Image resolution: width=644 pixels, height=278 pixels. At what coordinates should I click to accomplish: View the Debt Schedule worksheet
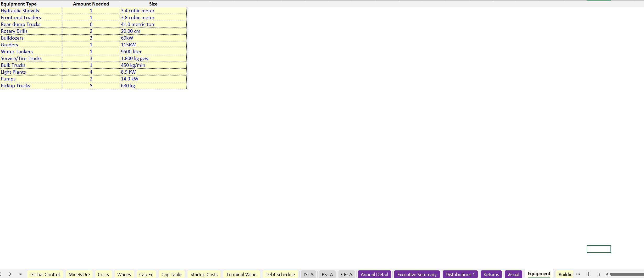[x=280, y=274]
